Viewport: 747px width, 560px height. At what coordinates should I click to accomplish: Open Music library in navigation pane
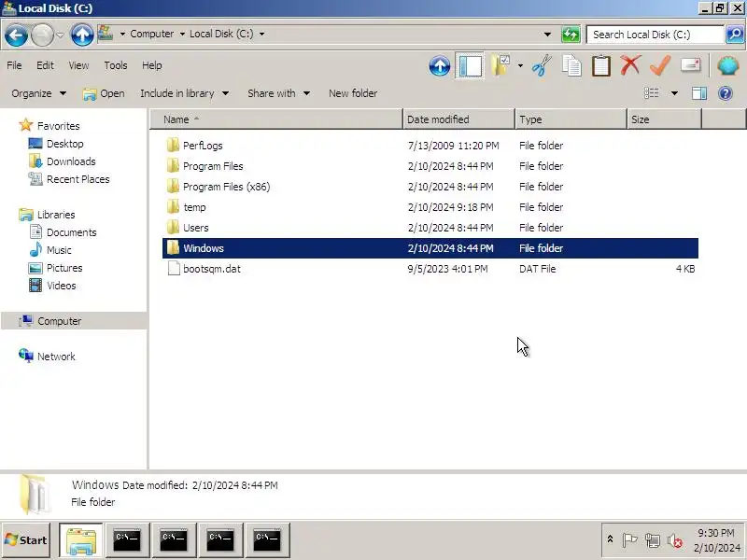click(59, 250)
